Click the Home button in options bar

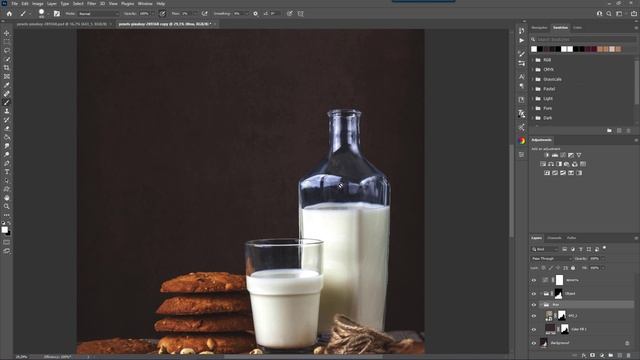pyautogui.click(x=9, y=13)
